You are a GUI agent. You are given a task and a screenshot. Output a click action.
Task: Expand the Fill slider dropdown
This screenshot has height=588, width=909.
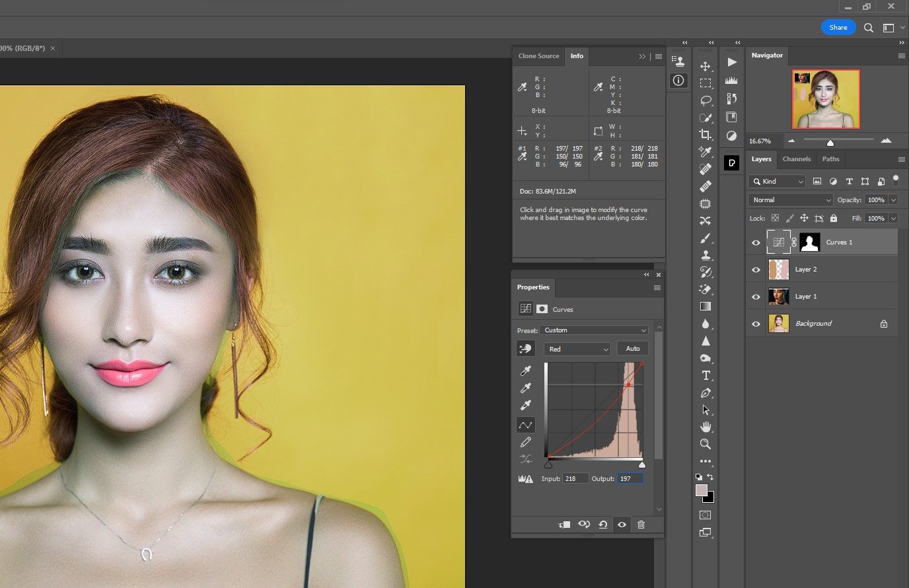coord(894,218)
